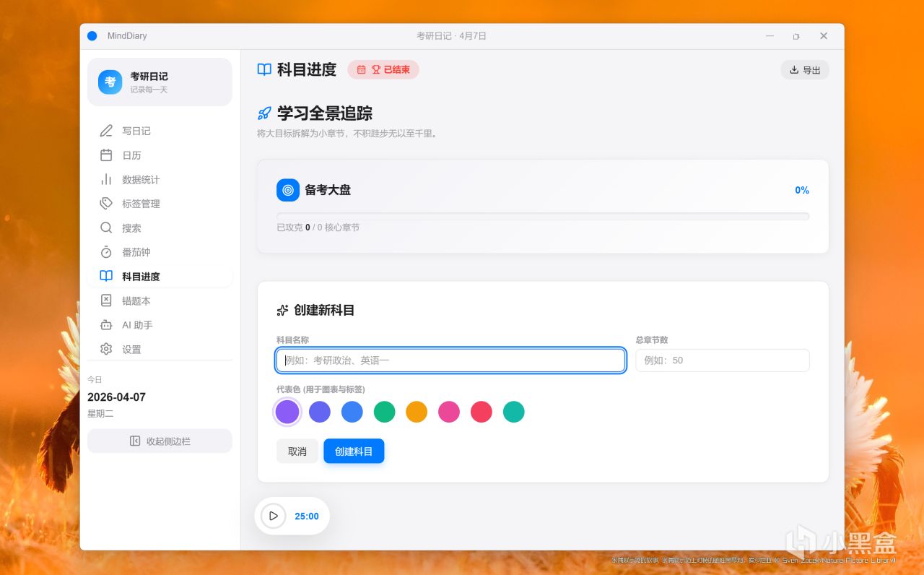The width and height of the screenshot is (924, 575).
Task: Select the purple color swatch
Action: [287, 412]
